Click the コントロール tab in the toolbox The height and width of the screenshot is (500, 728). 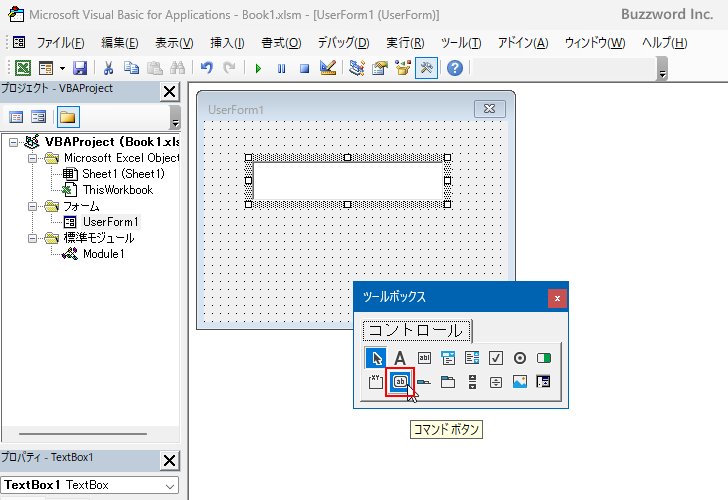pyautogui.click(x=415, y=330)
